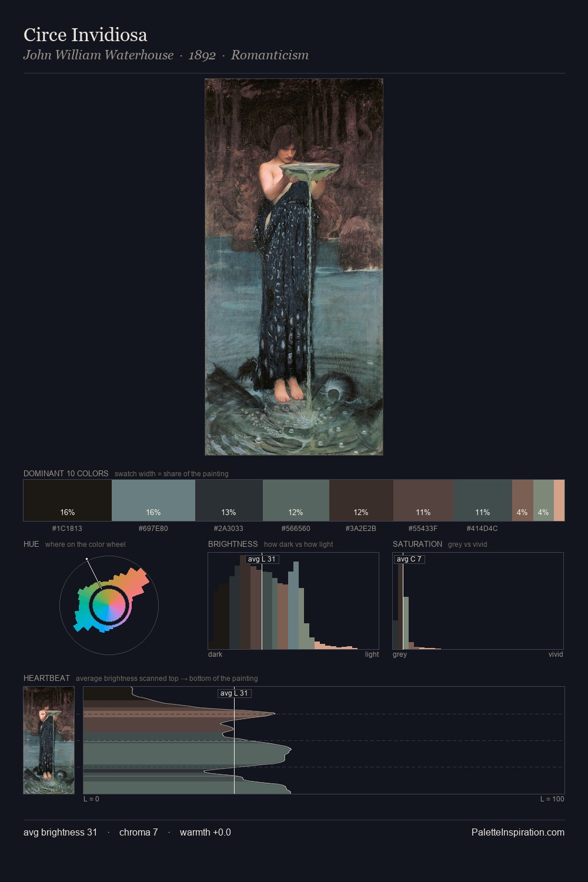This screenshot has height=882, width=588.
Task: Click the small painting thumbnail beside heartbeat chart
Action: coord(49,740)
